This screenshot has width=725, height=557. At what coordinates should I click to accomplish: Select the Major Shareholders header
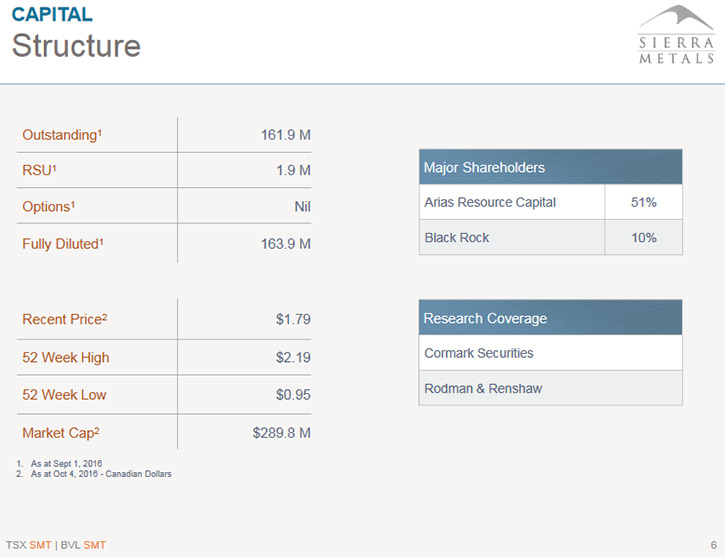pos(550,167)
